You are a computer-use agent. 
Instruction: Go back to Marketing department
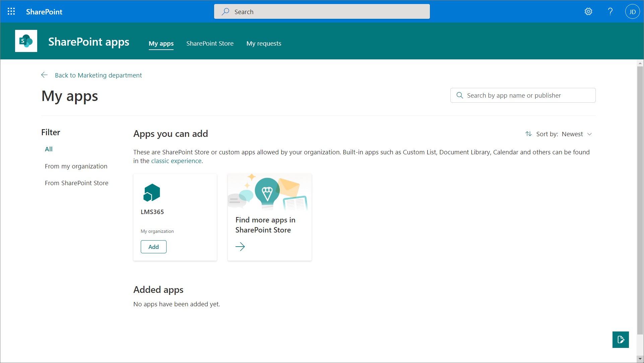98,75
